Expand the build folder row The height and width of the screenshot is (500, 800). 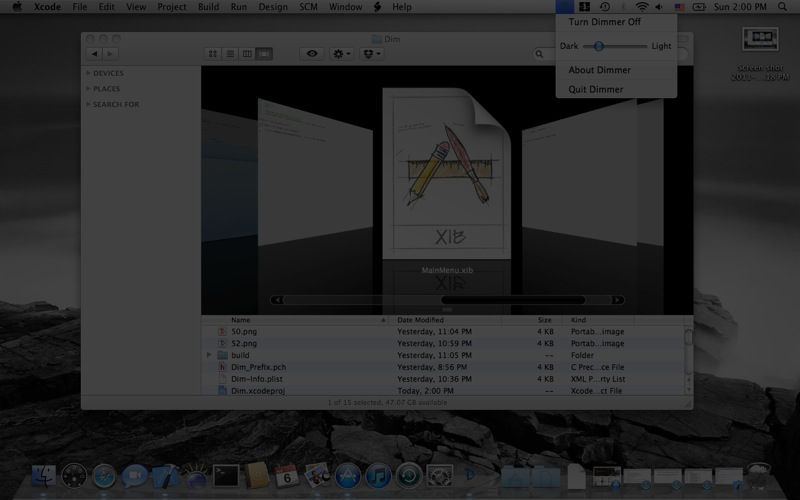pos(209,355)
